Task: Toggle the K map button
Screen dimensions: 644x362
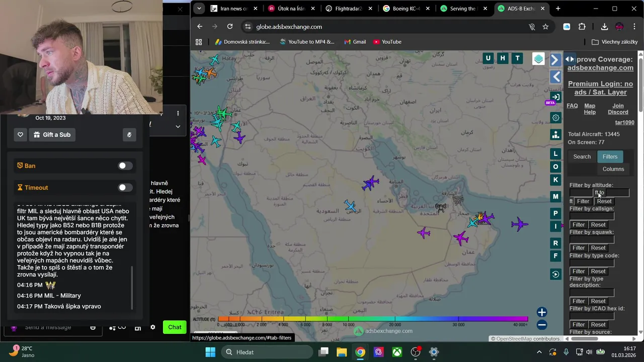Action: coord(555,180)
